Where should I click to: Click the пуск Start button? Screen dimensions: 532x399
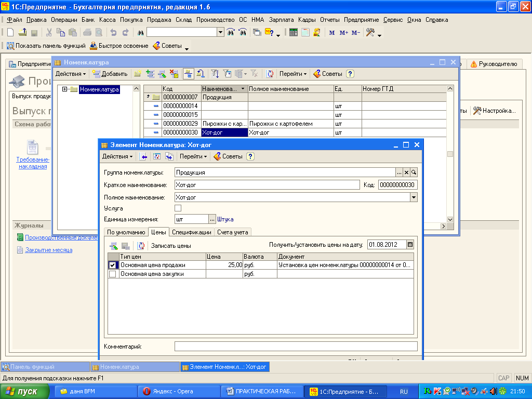point(24,392)
